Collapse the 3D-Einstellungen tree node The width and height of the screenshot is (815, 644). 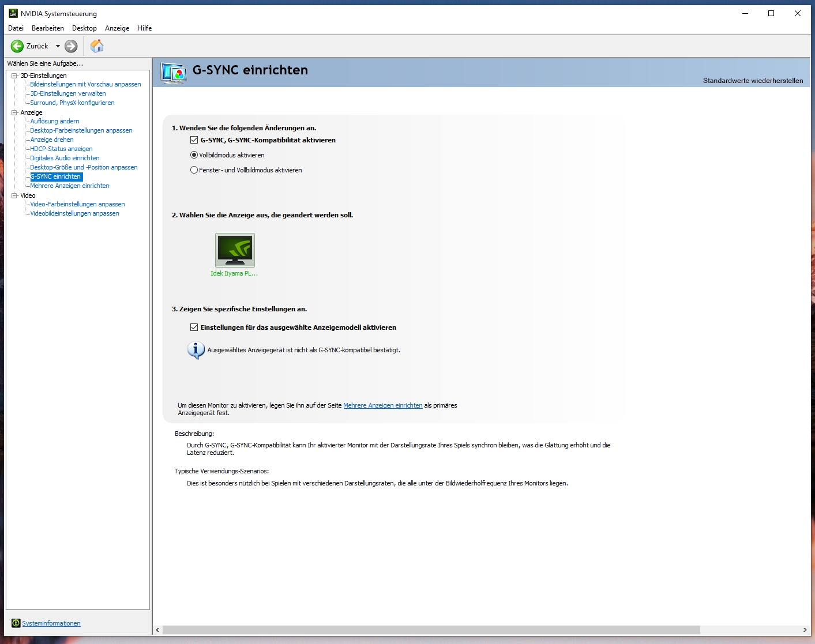click(14, 76)
